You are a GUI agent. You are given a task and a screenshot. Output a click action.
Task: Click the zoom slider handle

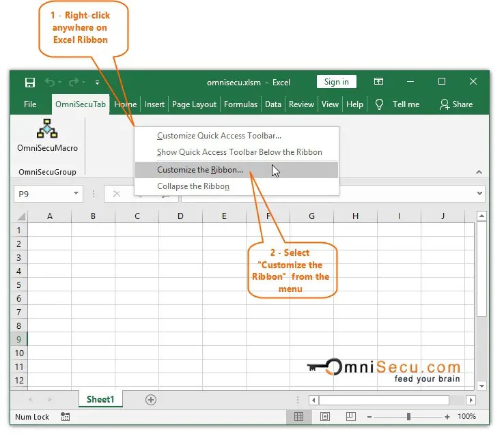[408, 417]
